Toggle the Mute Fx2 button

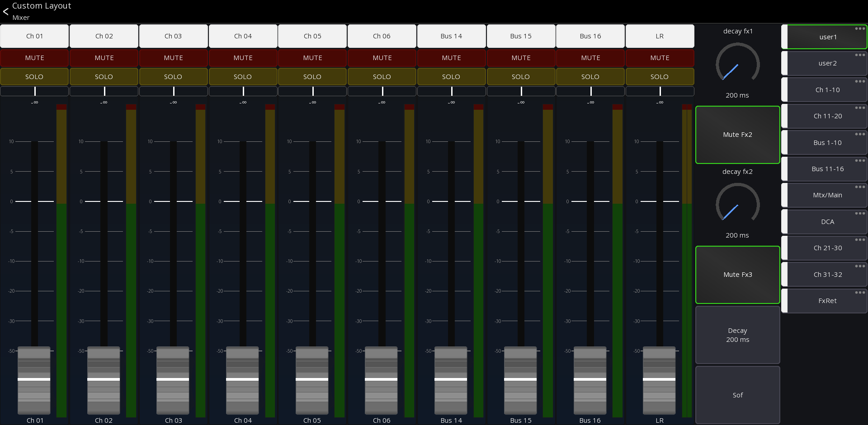point(737,135)
